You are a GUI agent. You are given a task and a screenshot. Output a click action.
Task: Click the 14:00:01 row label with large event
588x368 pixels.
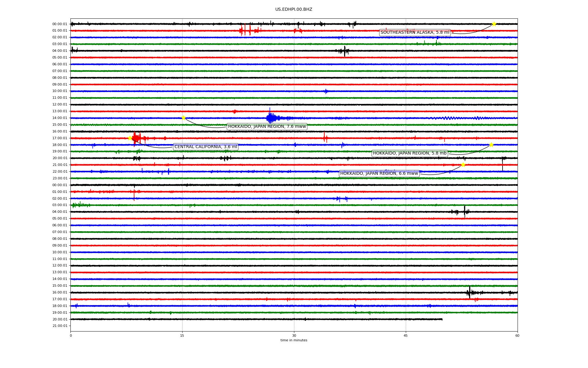[x=60, y=118]
